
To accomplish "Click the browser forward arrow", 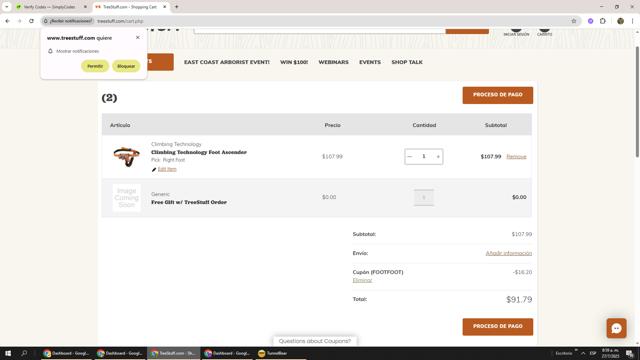I will [19, 21].
